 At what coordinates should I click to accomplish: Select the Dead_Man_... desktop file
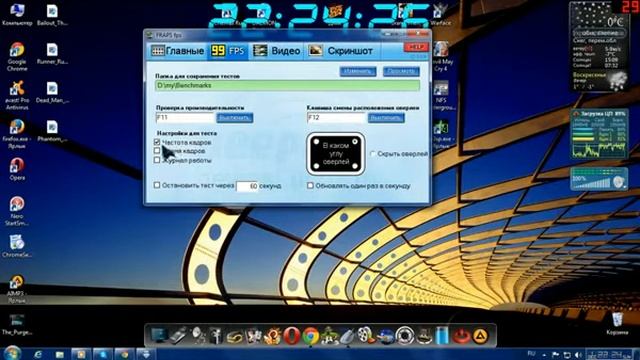click(52, 92)
